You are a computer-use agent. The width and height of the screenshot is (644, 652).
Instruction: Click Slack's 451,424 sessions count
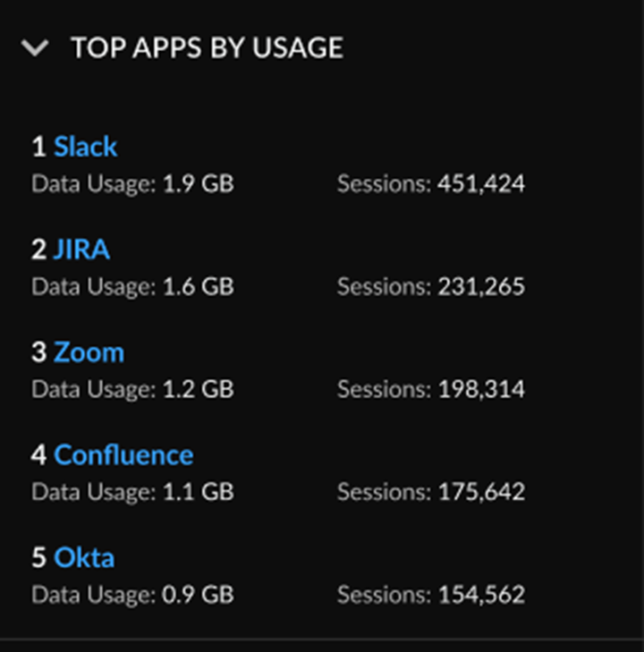[480, 184]
